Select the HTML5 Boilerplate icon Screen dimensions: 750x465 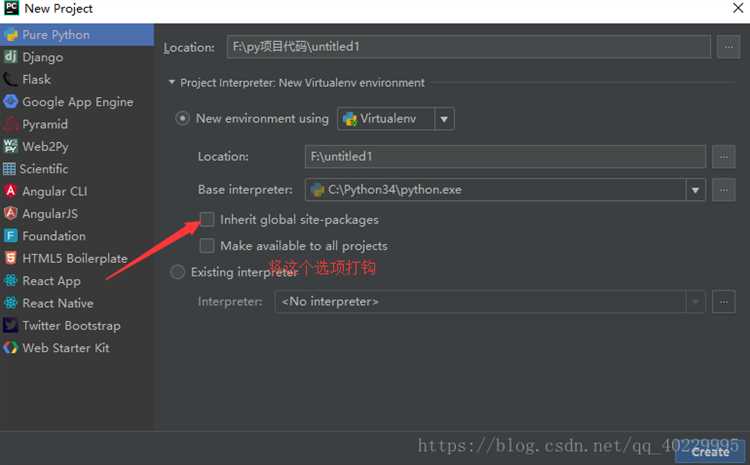click(x=11, y=258)
